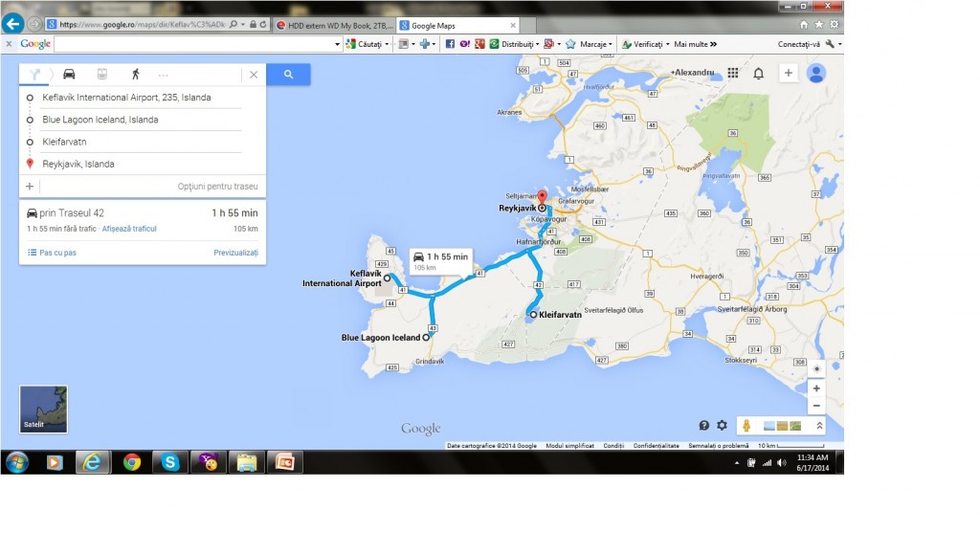Zoom out the map with minus
This screenshot has height=533, width=980.
[816, 406]
